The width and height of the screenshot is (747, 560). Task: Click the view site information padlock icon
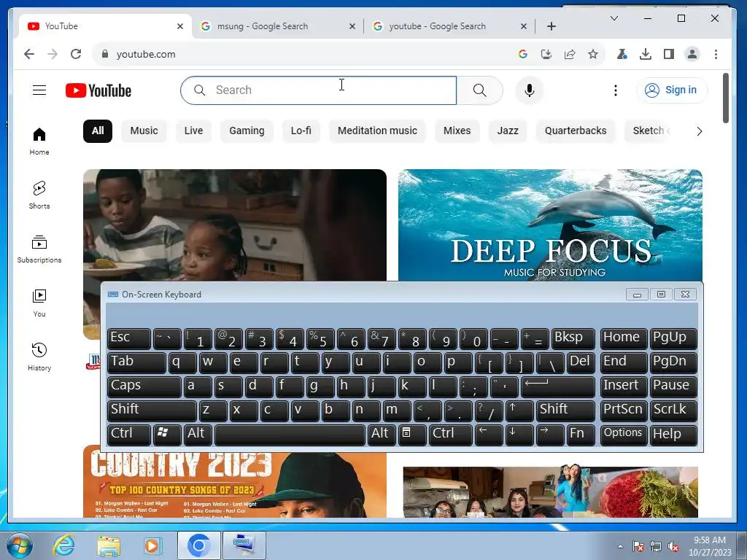click(105, 54)
